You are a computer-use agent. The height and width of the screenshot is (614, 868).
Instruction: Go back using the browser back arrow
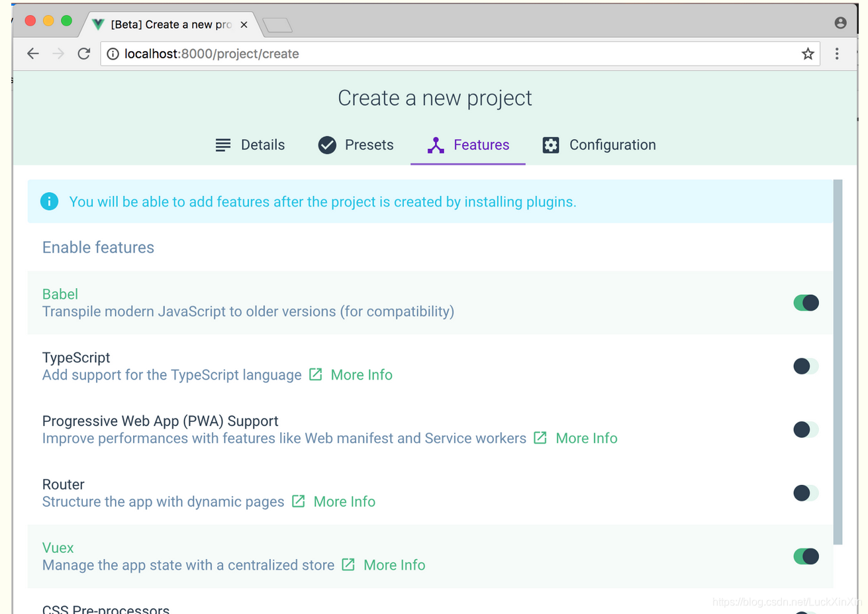(x=32, y=54)
